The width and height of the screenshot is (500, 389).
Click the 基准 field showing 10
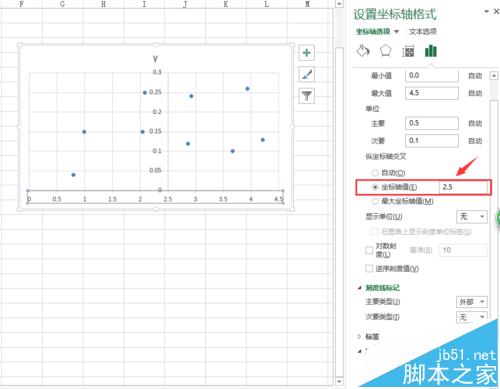tap(463, 250)
